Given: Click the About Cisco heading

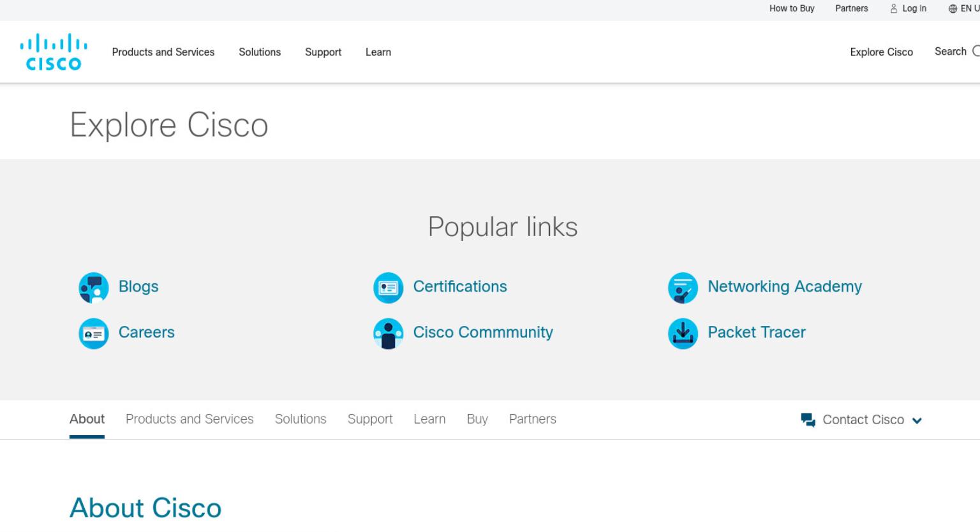Looking at the screenshot, I should point(145,508).
